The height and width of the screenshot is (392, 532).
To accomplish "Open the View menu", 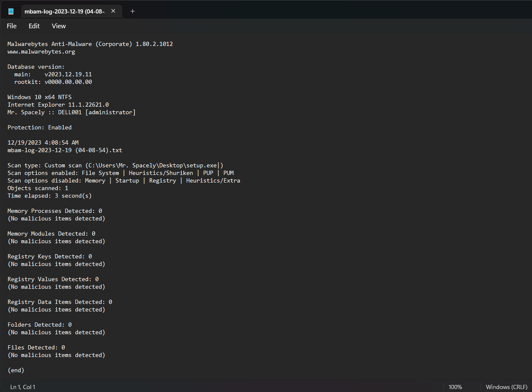I will 59,26.
